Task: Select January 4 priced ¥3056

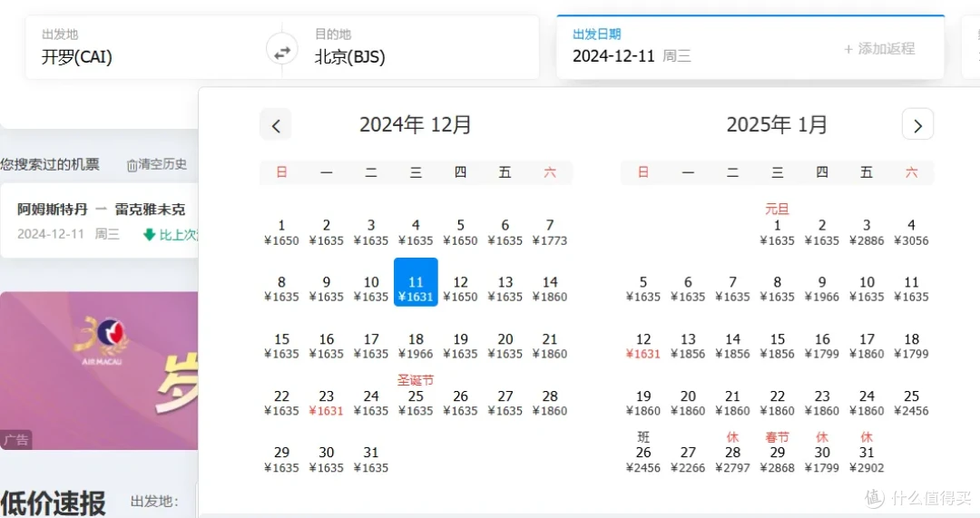Action: 911,232
